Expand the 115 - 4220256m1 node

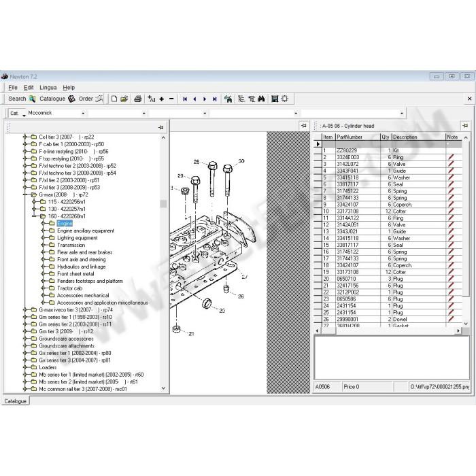click(35, 202)
